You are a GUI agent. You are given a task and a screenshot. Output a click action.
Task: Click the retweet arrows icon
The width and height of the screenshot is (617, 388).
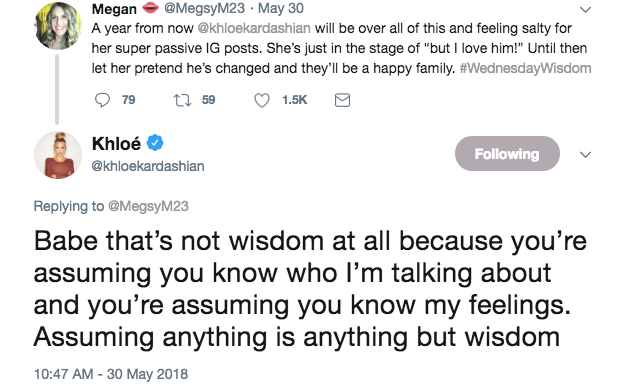pyautogui.click(x=183, y=100)
